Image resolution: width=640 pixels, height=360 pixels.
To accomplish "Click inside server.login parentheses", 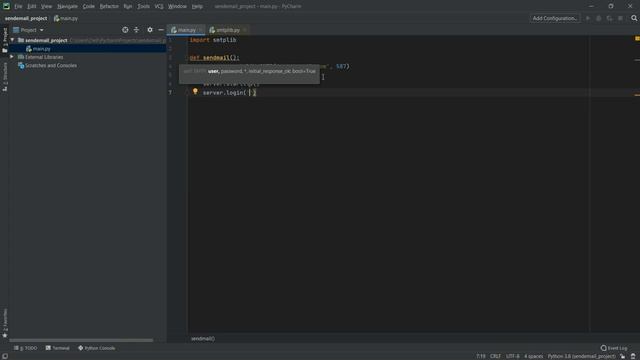I will (x=249, y=93).
